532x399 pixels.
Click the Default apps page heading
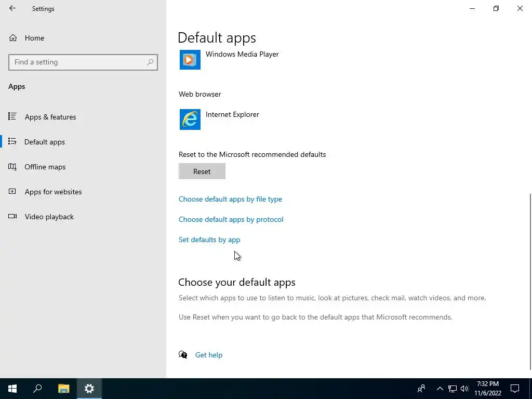click(x=217, y=37)
